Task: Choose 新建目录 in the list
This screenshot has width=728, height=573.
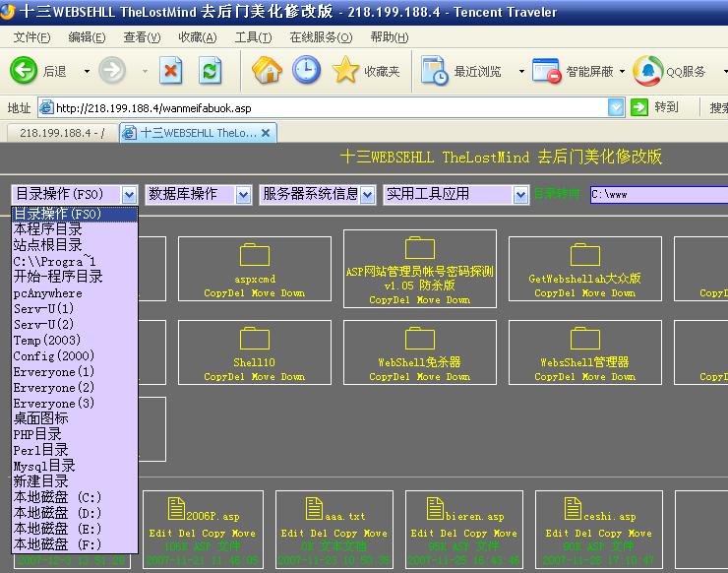Action: point(75,481)
